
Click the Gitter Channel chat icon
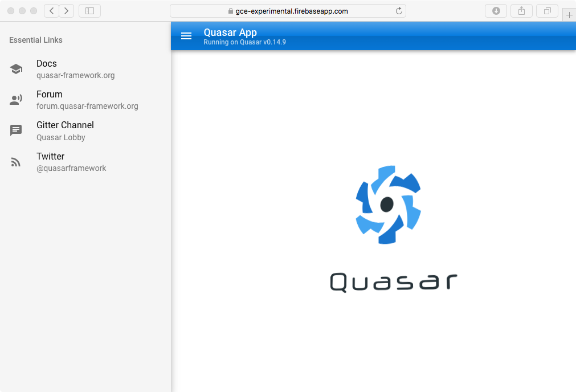[x=16, y=130]
